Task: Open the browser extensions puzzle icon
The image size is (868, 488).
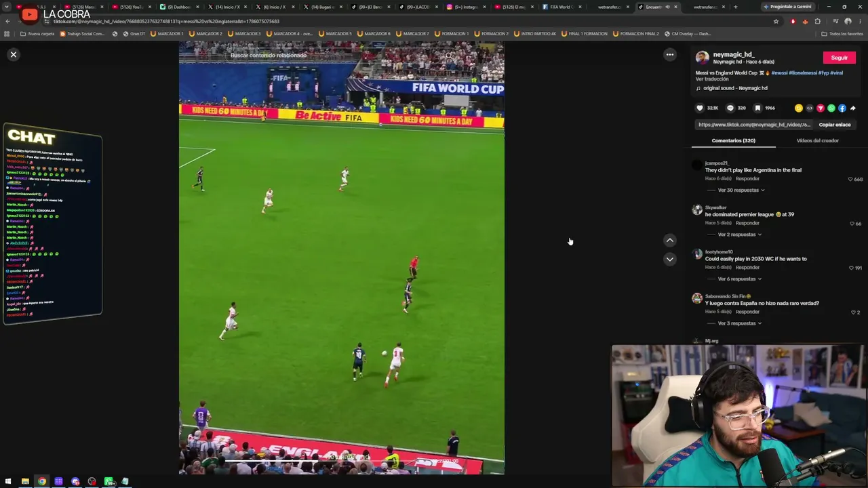Action: pos(818,21)
